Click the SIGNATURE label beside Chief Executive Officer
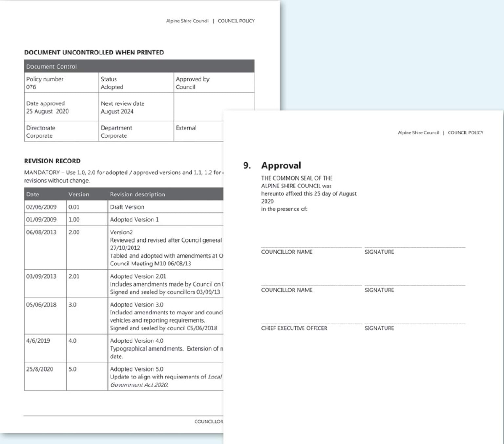This screenshot has width=504, height=444. click(379, 328)
